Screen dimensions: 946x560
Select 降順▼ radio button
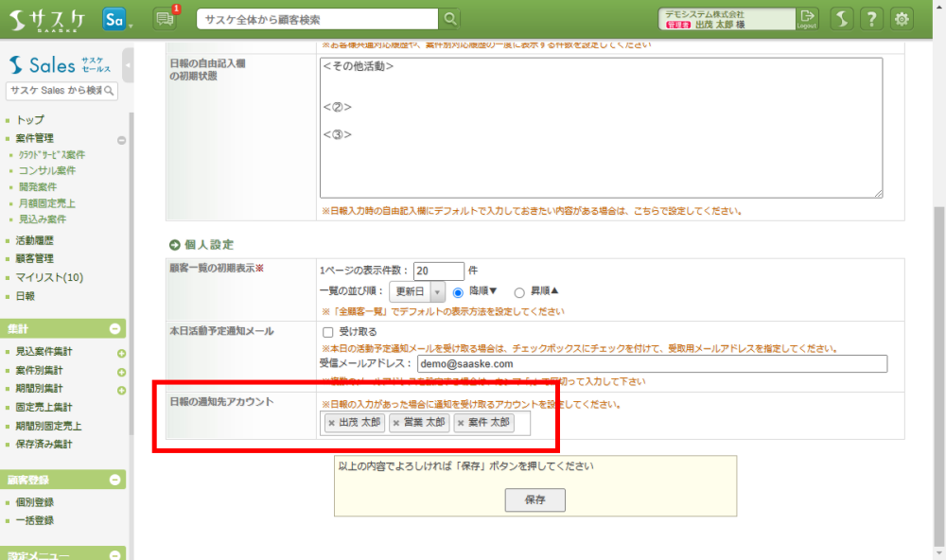pyautogui.click(x=458, y=292)
